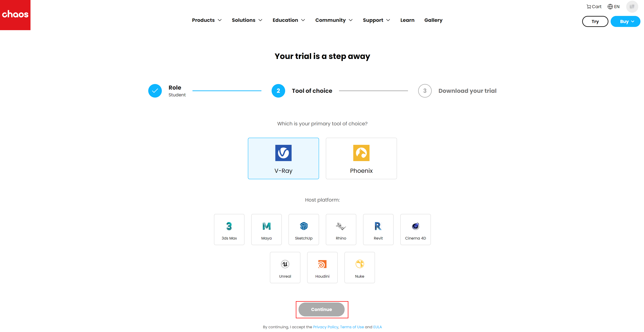Change language via EN globe
The height and width of the screenshot is (332, 644).
click(614, 7)
